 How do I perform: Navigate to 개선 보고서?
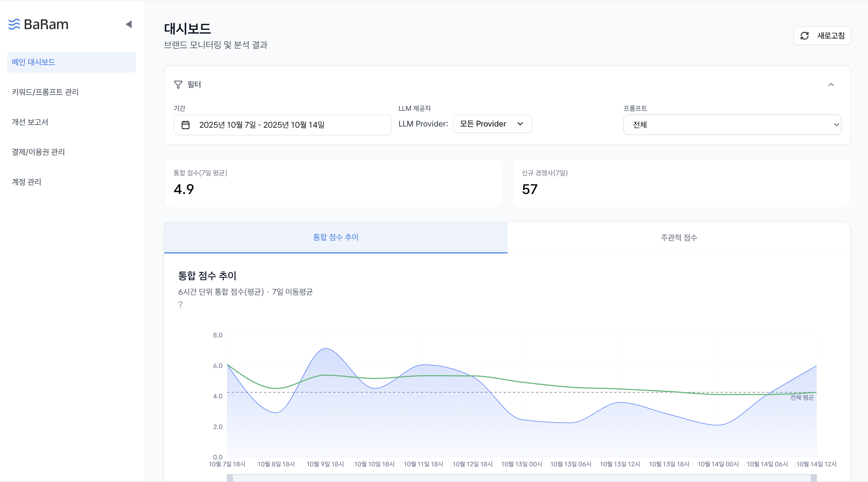pyautogui.click(x=30, y=122)
